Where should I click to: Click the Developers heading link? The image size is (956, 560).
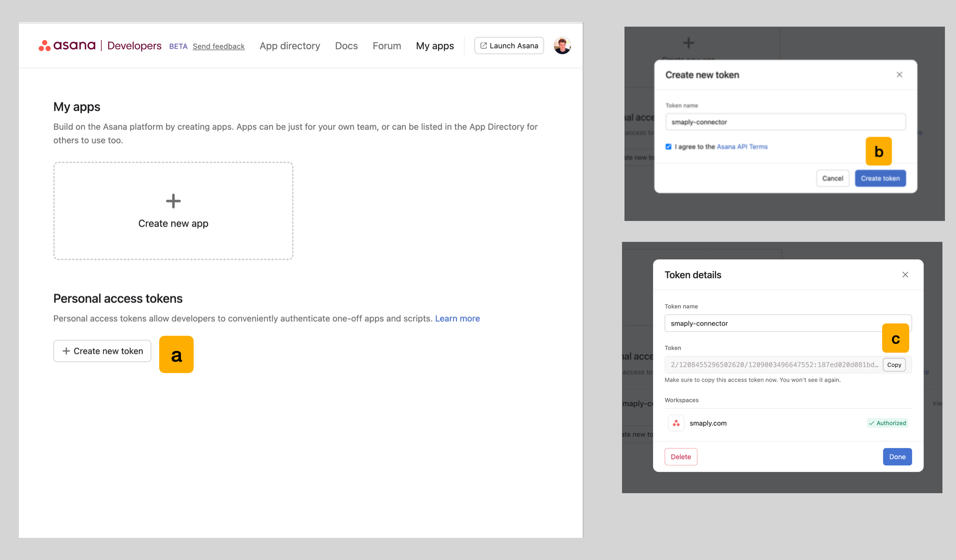coord(134,46)
